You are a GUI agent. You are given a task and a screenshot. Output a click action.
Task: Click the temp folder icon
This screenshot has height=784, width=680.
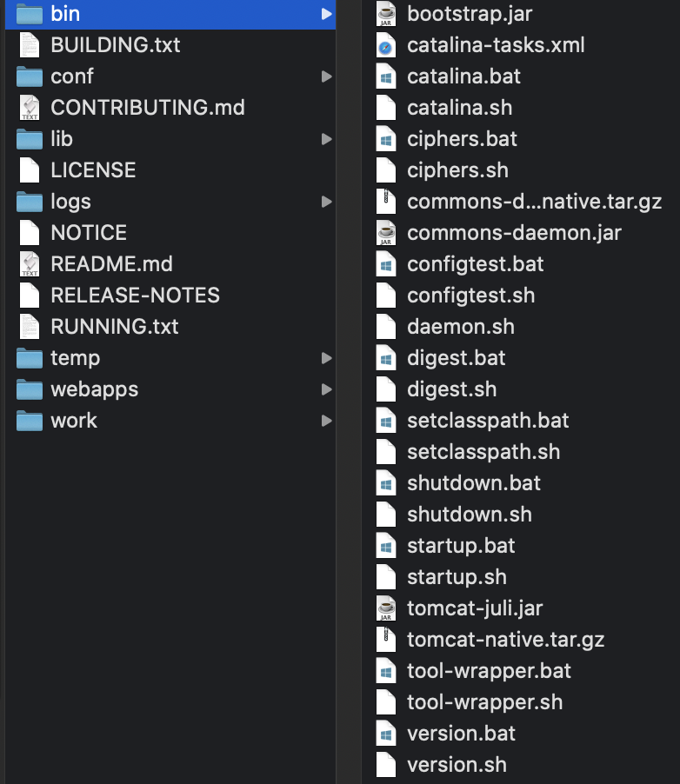(x=30, y=358)
